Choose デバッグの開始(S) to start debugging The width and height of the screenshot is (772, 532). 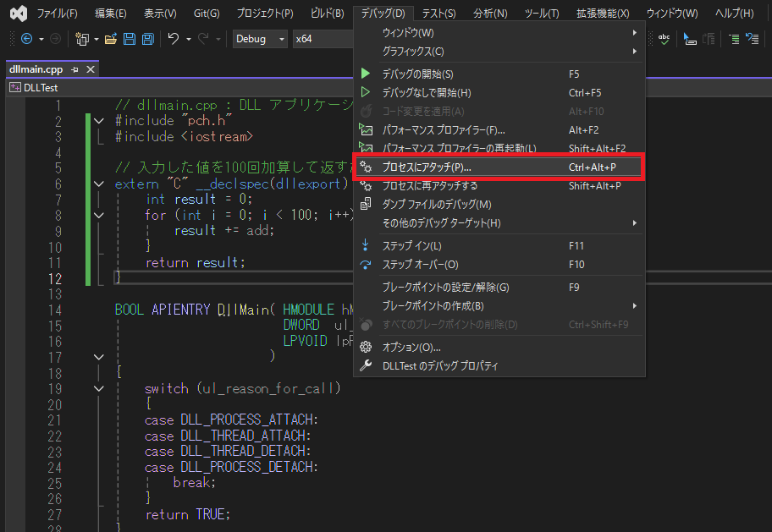pos(417,74)
